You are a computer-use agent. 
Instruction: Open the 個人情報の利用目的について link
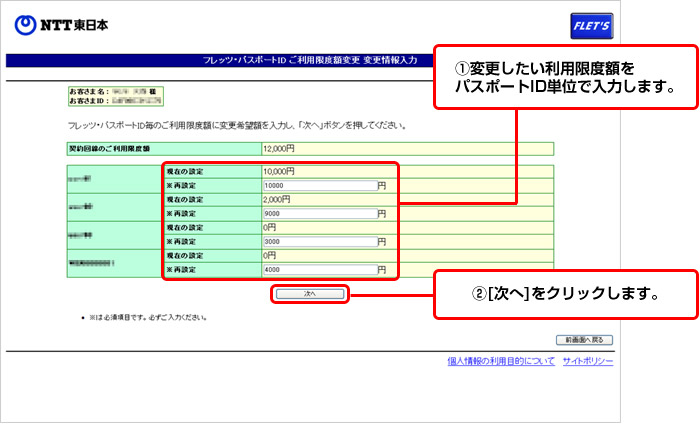coord(500,361)
